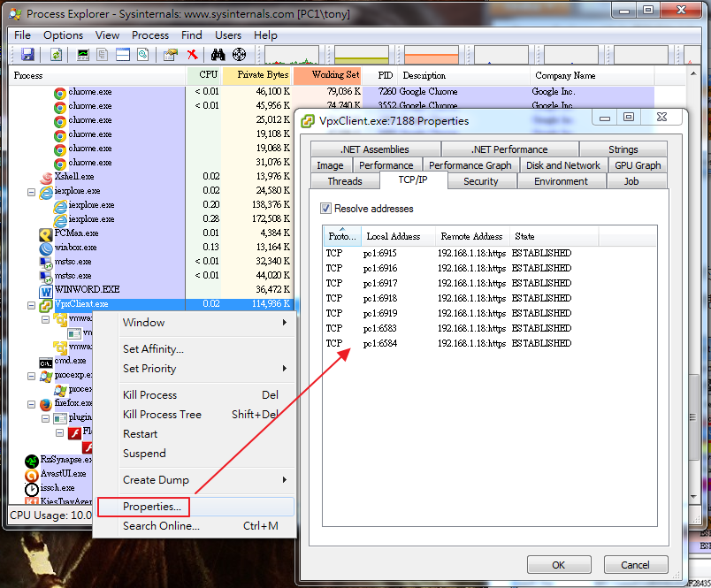The height and width of the screenshot is (588, 711).
Task: Click Properties... in the context menu
Action: [195, 507]
